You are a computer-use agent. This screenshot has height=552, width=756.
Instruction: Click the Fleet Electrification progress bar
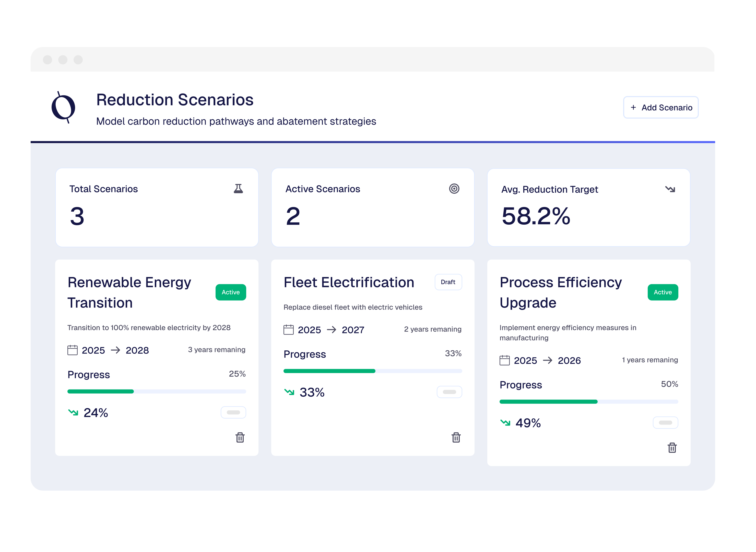tap(372, 371)
